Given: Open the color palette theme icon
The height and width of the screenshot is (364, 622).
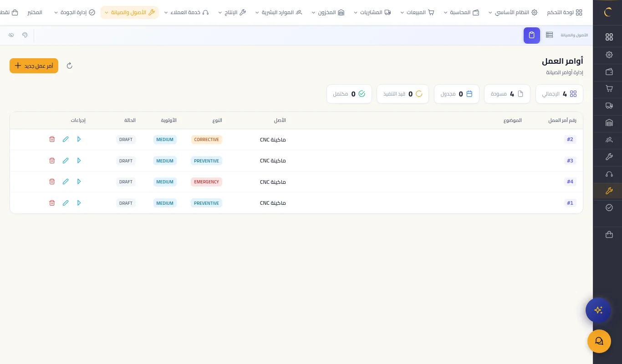Looking at the screenshot, I should pyautogui.click(x=25, y=35).
